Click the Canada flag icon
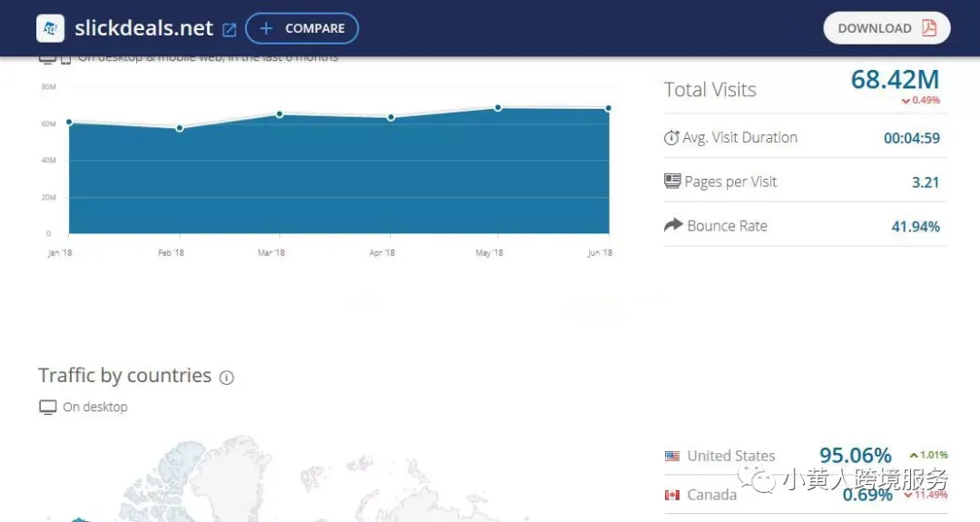 tap(671, 495)
